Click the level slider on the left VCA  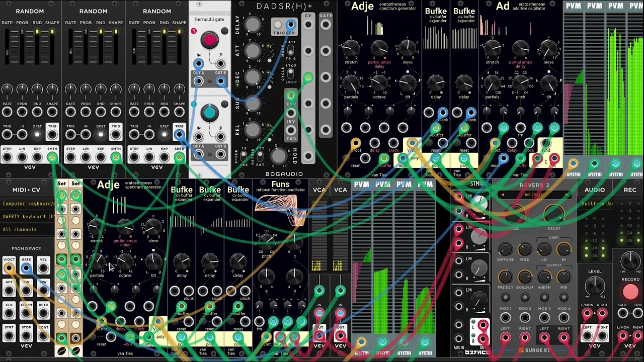point(319,236)
